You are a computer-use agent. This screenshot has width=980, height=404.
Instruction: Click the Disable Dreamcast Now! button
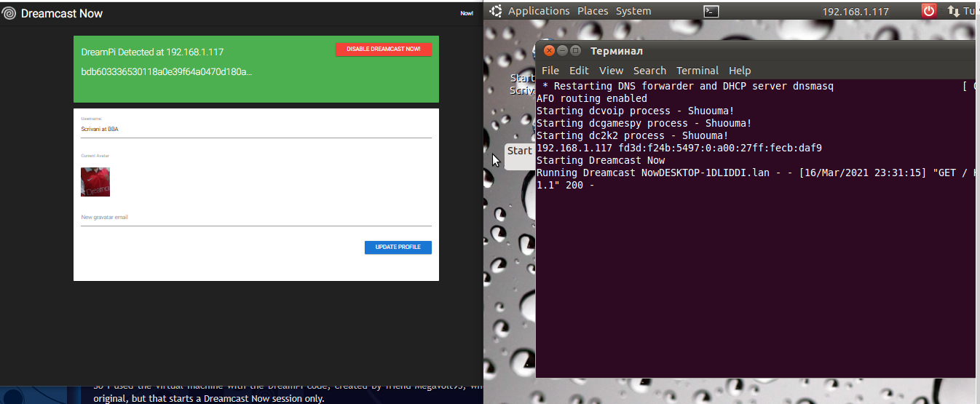(384, 49)
